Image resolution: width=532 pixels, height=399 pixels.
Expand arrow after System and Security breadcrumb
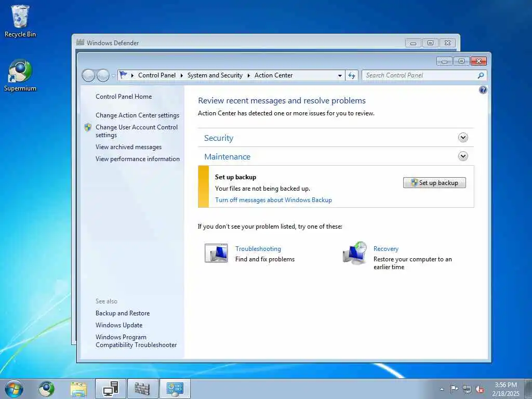249,75
